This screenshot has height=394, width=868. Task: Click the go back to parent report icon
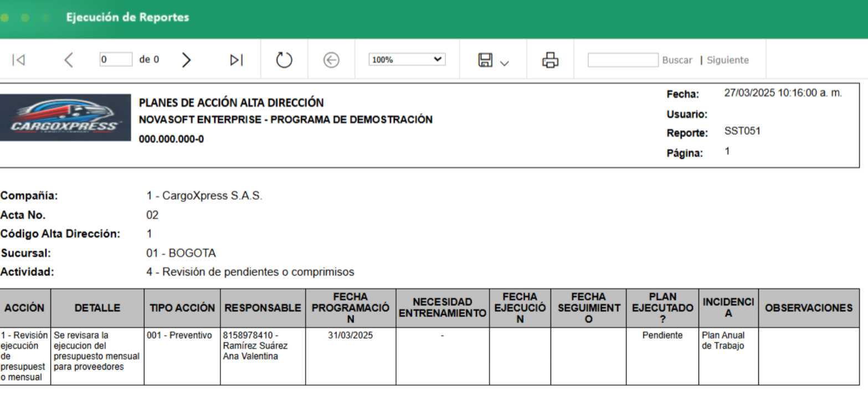click(331, 59)
